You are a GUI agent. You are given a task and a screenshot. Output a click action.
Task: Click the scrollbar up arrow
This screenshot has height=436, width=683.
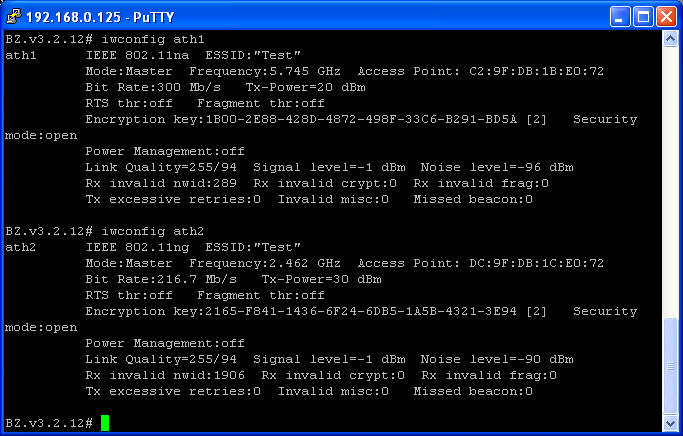671,38
